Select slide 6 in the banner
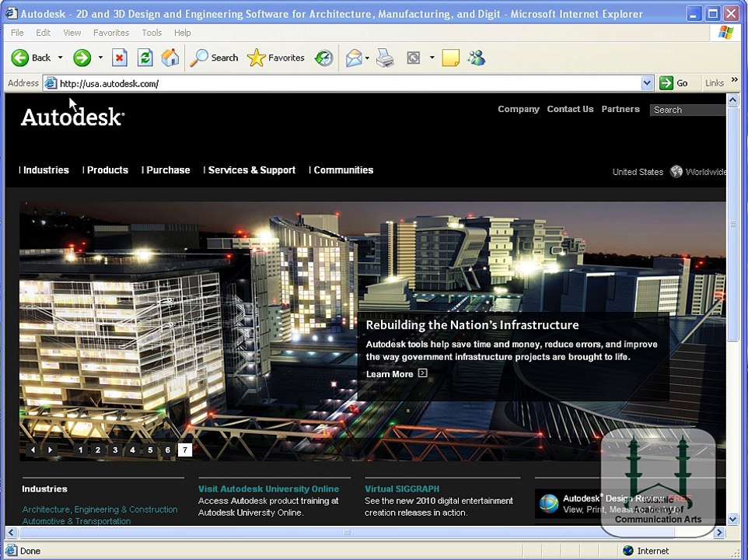 [167, 450]
